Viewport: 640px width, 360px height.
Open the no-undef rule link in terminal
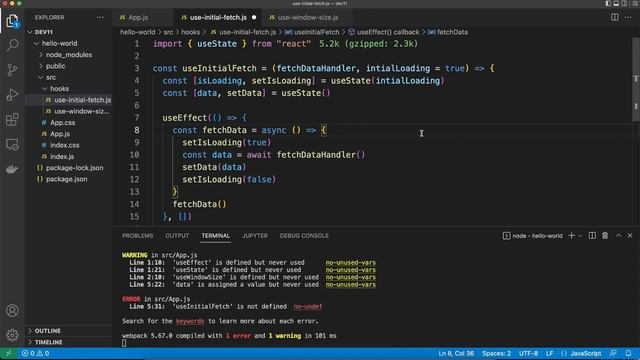click(x=308, y=307)
